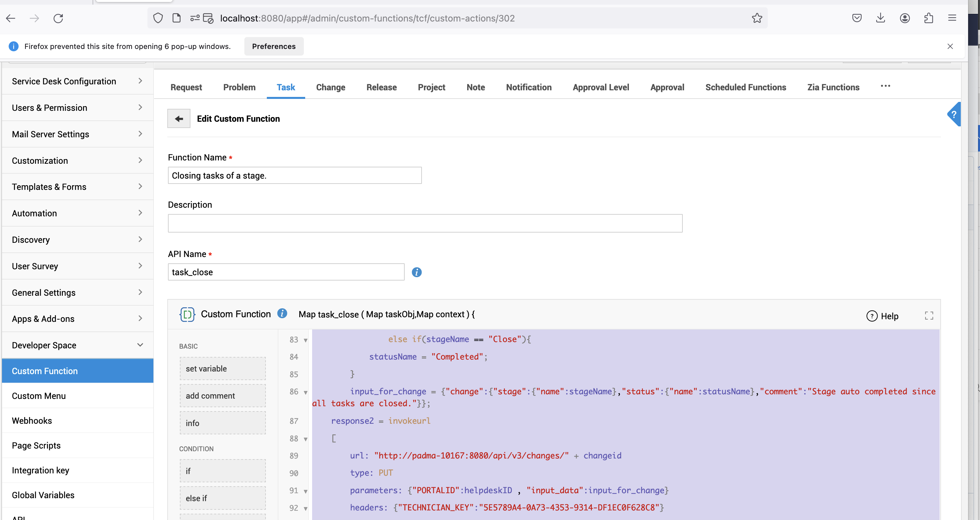Open the blue help question-mark side tab

pyautogui.click(x=954, y=114)
